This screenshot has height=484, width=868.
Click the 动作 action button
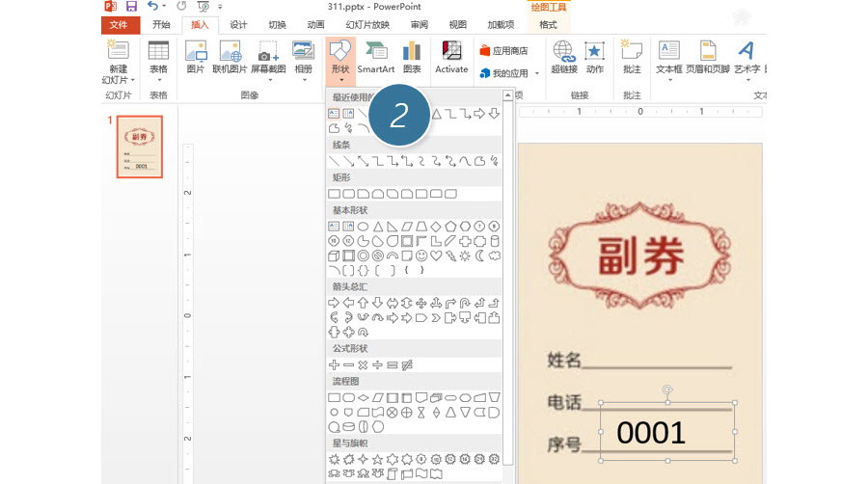[x=594, y=58]
